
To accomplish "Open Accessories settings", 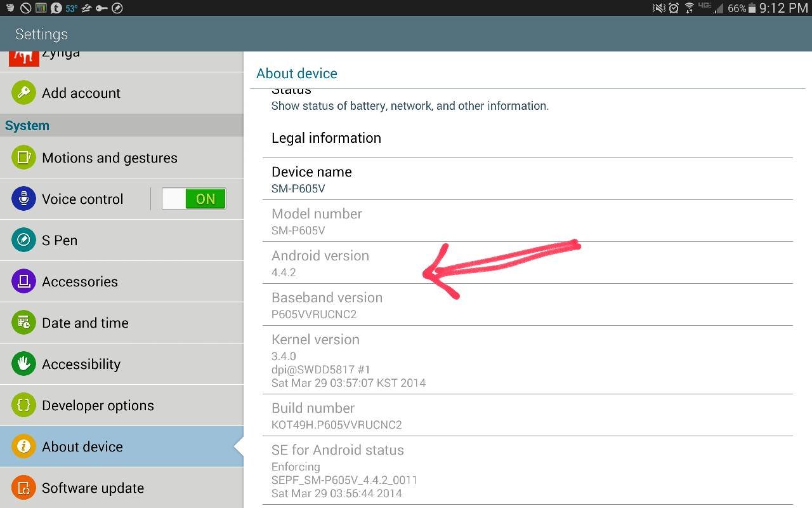I will click(x=122, y=281).
